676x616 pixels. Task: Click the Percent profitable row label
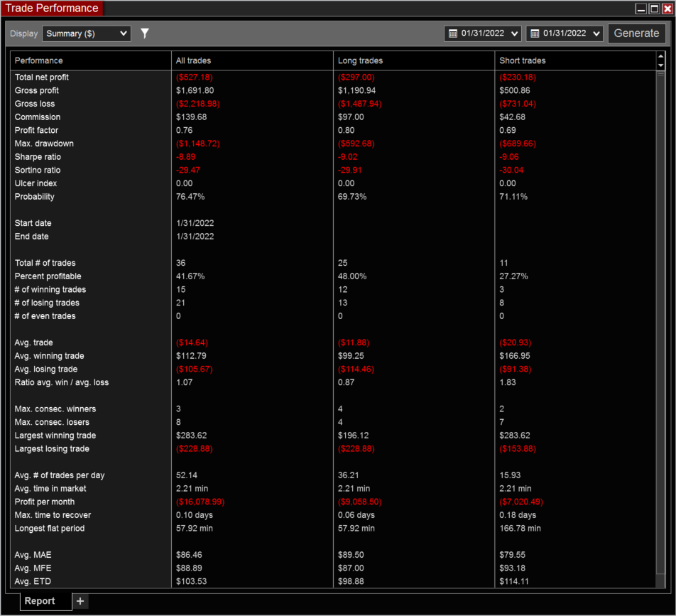pos(48,276)
